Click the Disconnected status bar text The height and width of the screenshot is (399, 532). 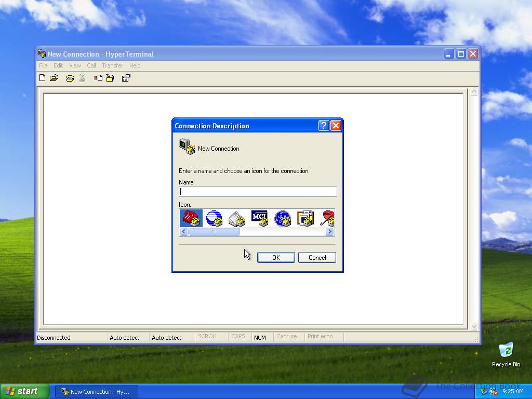54,338
